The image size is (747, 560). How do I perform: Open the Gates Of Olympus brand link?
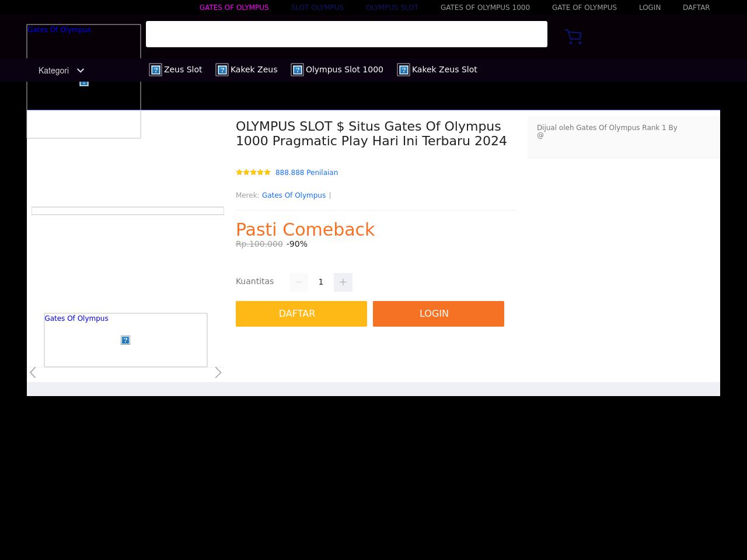coord(294,195)
